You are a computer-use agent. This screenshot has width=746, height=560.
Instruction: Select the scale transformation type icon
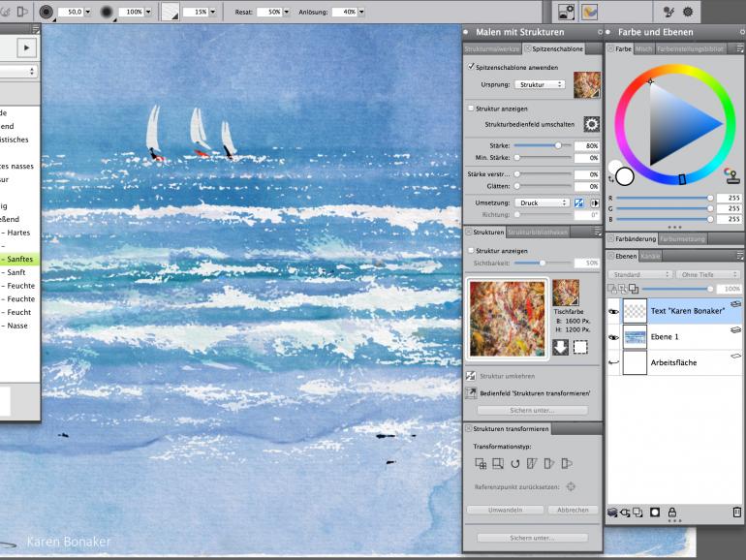498,463
